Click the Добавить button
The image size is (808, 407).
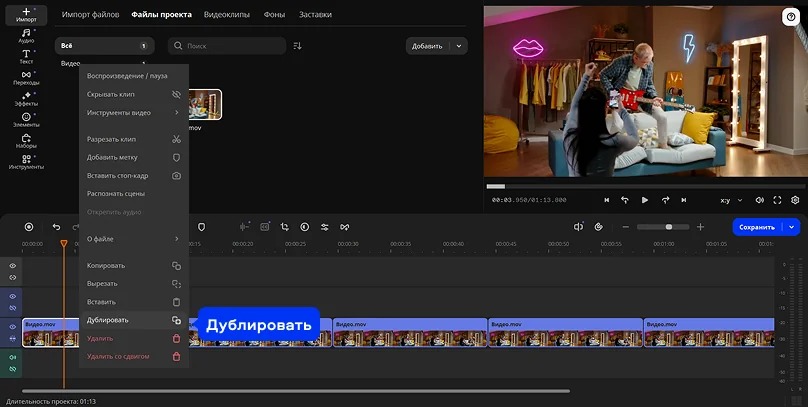pos(427,46)
